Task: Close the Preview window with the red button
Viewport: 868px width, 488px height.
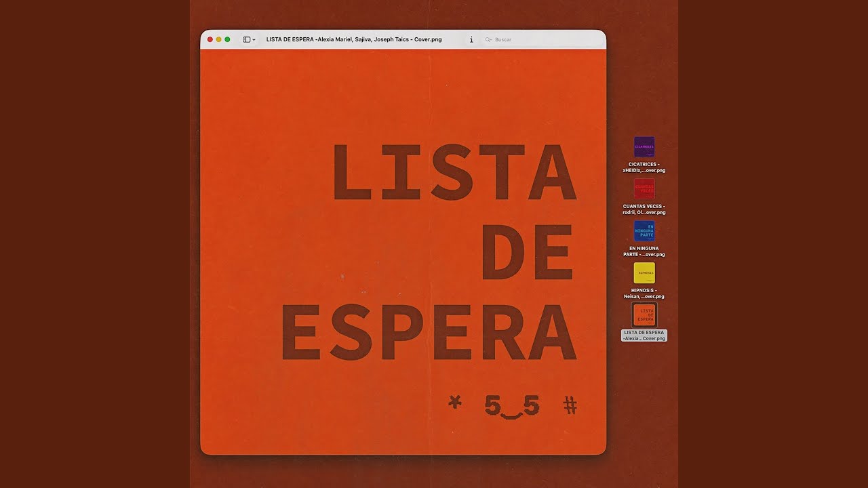Action: click(210, 39)
